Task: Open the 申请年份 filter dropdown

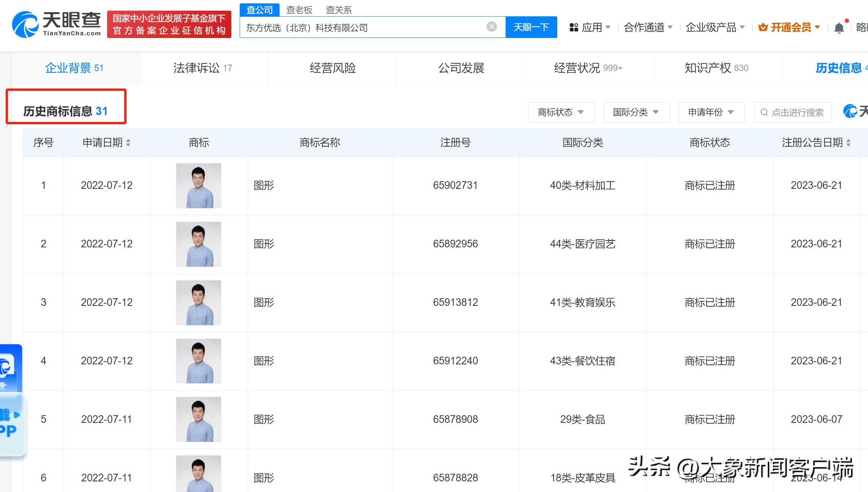Action: click(711, 112)
